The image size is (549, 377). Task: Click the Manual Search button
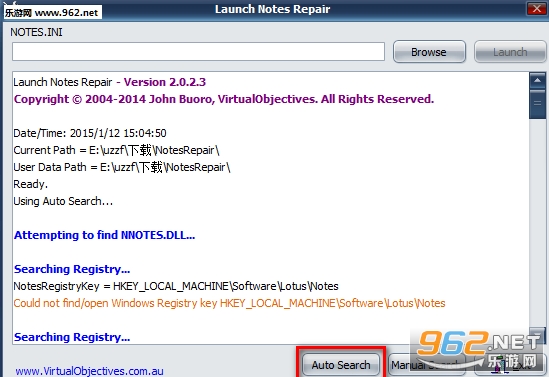(426, 365)
